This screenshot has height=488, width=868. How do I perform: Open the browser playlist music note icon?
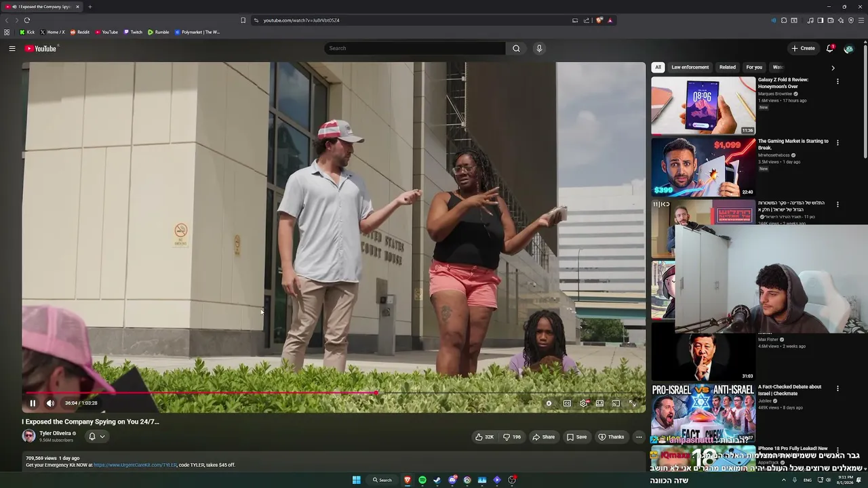point(810,20)
